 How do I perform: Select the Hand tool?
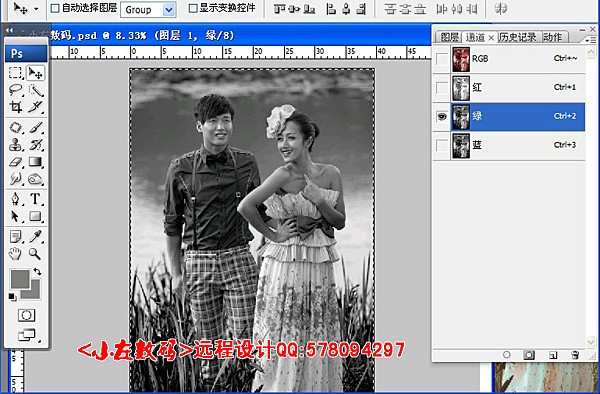(x=15, y=254)
